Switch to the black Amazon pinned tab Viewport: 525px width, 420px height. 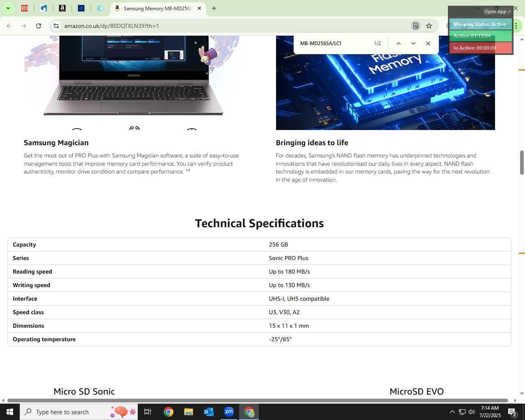click(x=62, y=8)
